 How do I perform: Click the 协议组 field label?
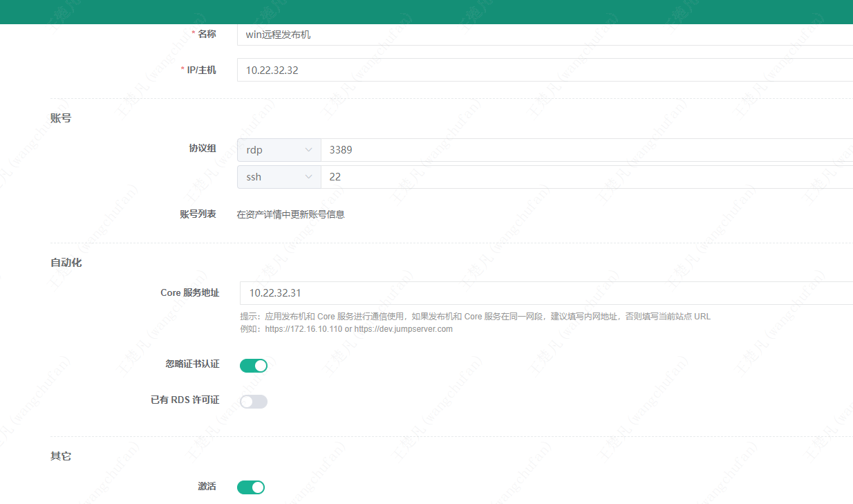(x=203, y=149)
